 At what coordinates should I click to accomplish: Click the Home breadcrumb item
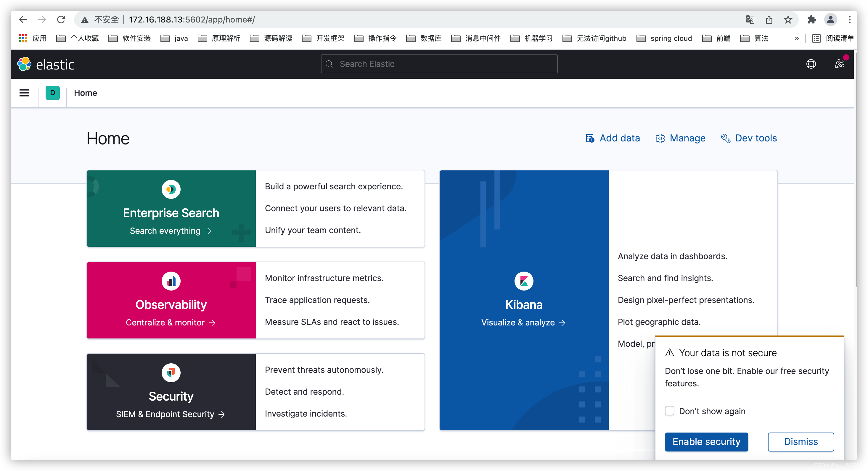85,93
